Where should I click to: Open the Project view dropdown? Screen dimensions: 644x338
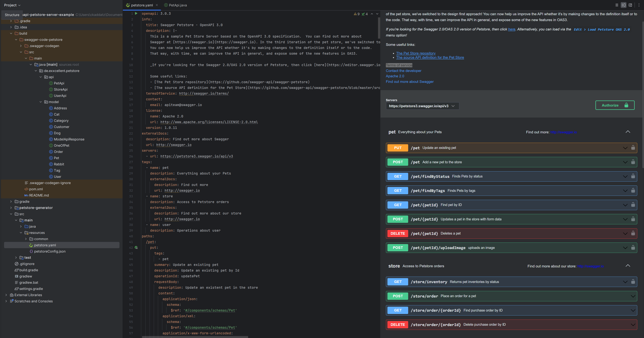coord(12,5)
